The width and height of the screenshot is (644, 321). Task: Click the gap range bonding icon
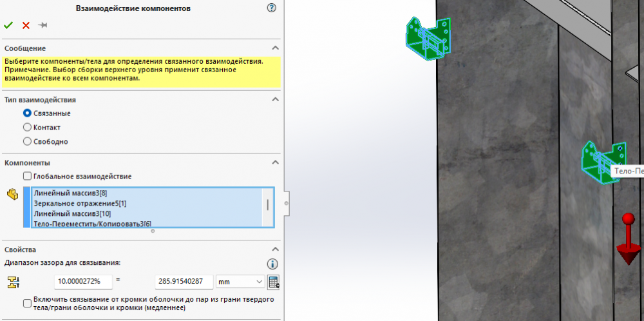[x=14, y=282]
